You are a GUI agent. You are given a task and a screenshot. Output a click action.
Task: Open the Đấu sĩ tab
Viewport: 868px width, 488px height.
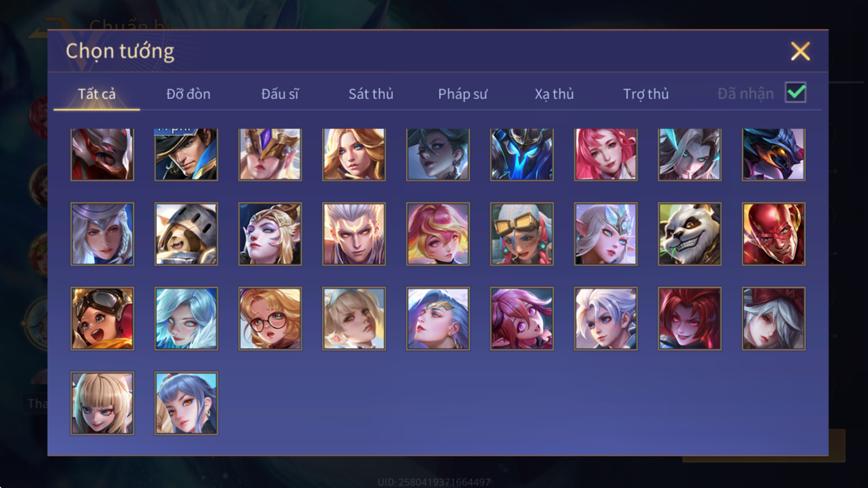(280, 94)
